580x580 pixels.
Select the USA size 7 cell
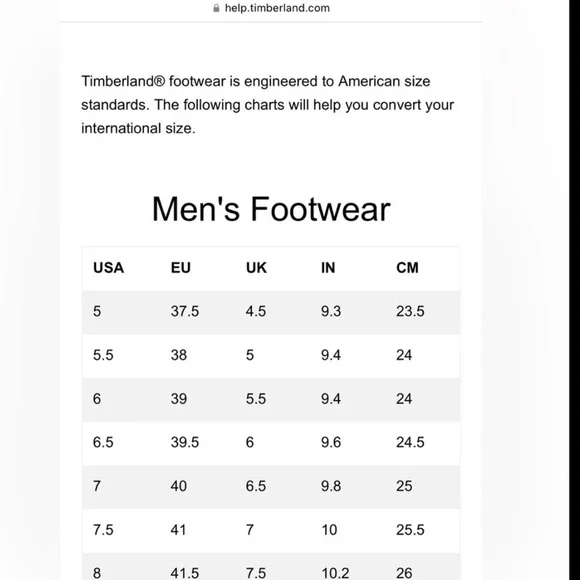[x=97, y=486]
